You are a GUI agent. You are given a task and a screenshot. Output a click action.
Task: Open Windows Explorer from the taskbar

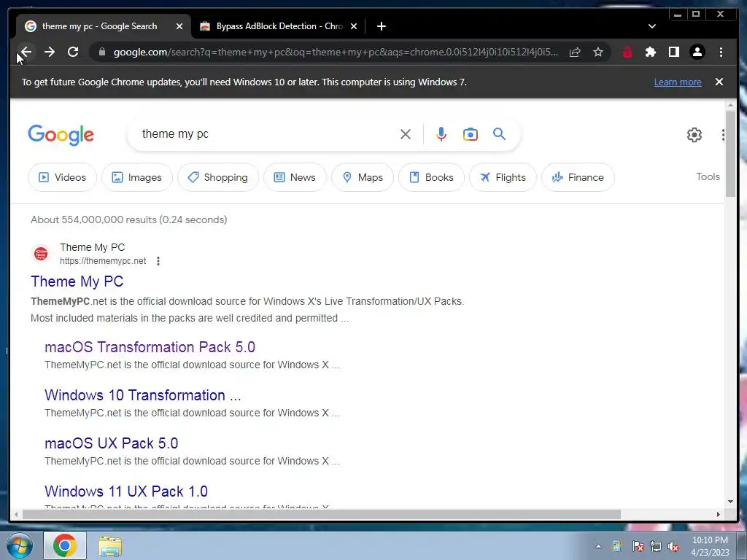click(110, 546)
